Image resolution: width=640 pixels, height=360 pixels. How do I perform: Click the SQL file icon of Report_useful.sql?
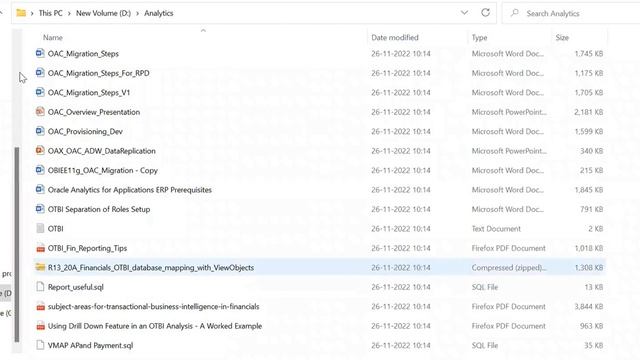[40, 287]
